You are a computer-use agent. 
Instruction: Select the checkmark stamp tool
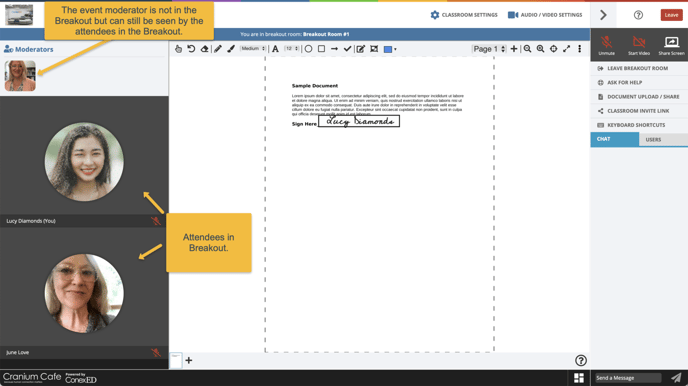coord(348,49)
